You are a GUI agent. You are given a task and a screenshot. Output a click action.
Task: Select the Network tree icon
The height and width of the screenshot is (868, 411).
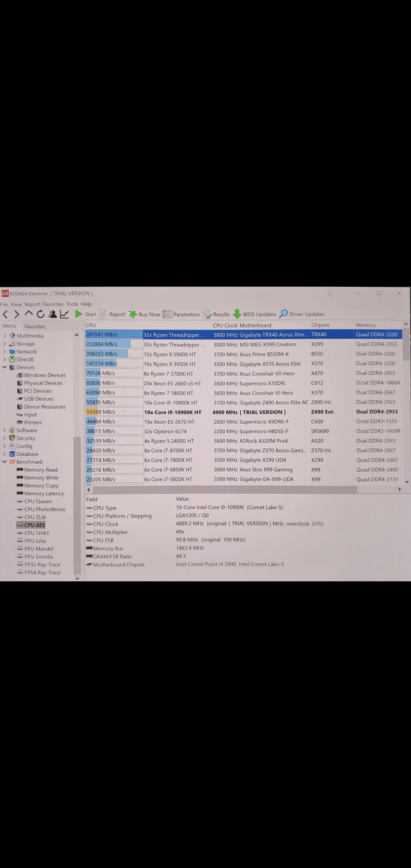coord(12,351)
